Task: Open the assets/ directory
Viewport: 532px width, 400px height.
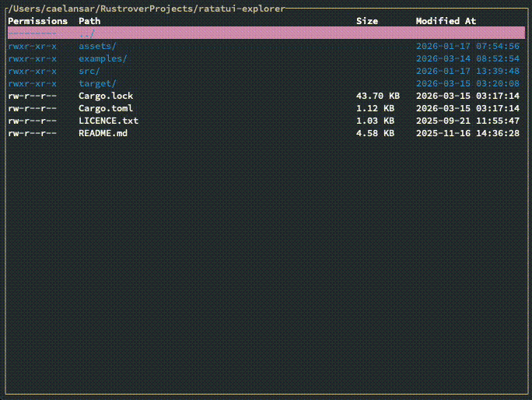Action: pyautogui.click(x=97, y=46)
